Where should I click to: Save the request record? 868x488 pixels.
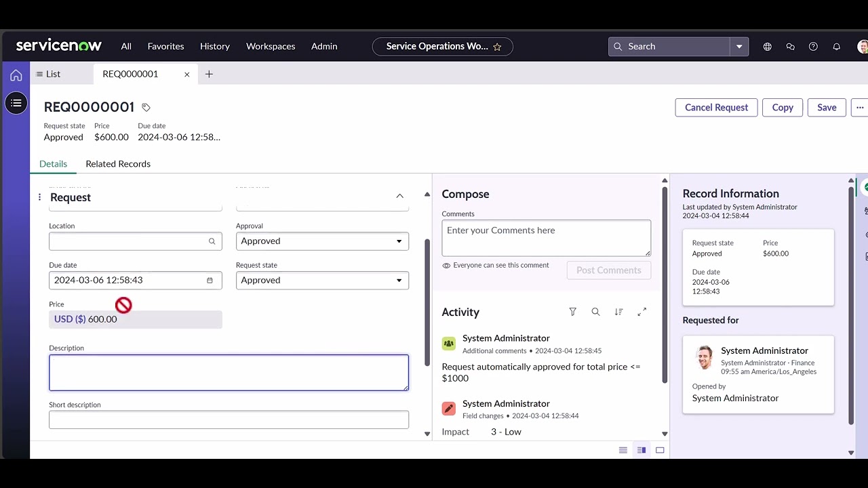coord(827,107)
